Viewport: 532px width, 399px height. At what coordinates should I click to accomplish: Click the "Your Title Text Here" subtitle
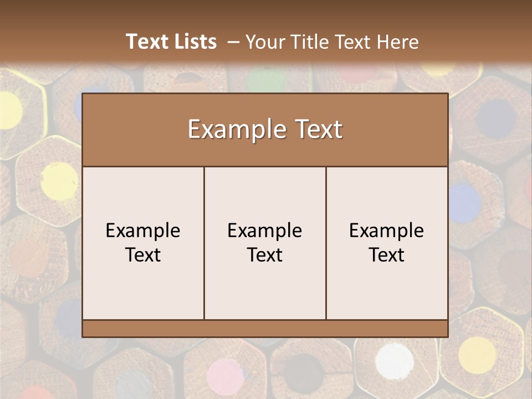(332, 42)
